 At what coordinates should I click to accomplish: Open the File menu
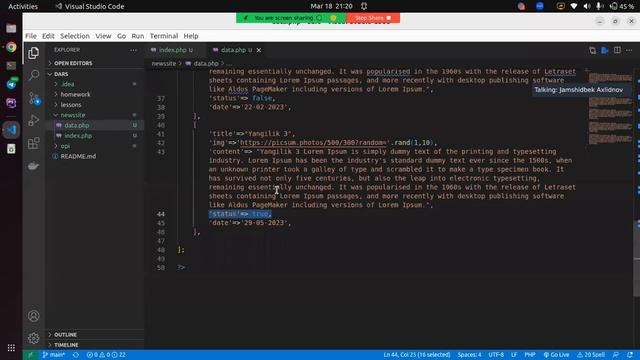point(31,36)
